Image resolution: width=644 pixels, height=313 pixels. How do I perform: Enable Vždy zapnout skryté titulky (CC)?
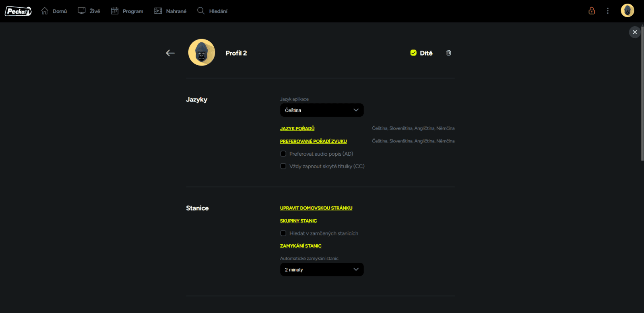(283, 166)
